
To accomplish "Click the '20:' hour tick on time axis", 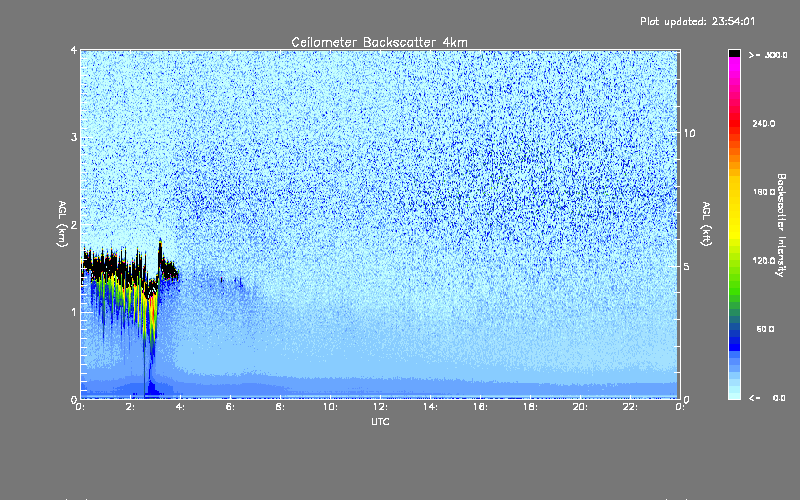I will [580, 407].
